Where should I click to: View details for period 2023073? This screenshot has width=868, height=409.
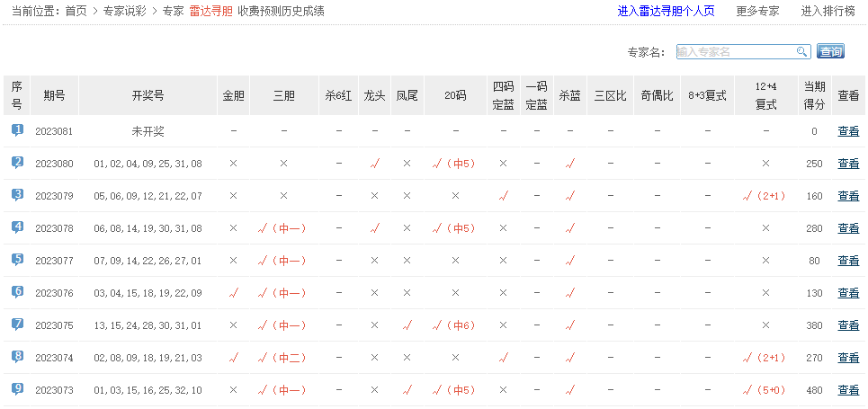point(848,390)
